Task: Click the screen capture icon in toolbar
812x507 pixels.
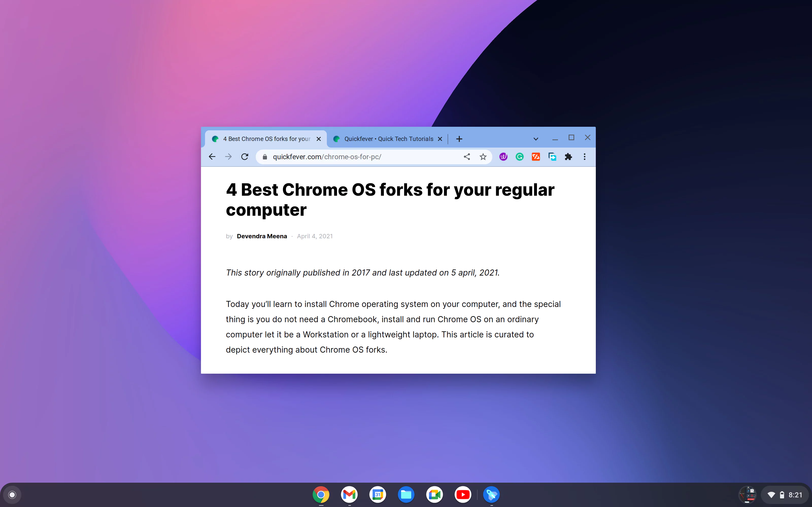Action: tap(552, 157)
